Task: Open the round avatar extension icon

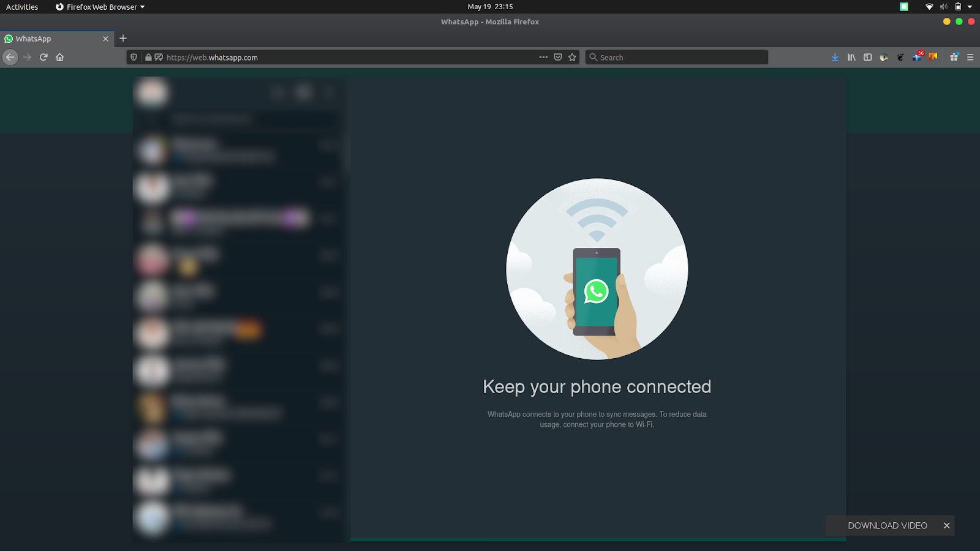Action: 884,57
